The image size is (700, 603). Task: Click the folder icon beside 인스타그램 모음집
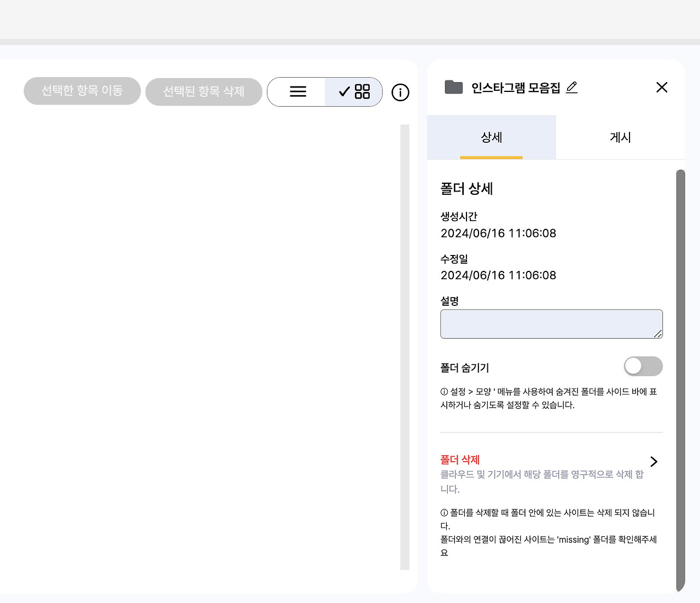tap(453, 87)
